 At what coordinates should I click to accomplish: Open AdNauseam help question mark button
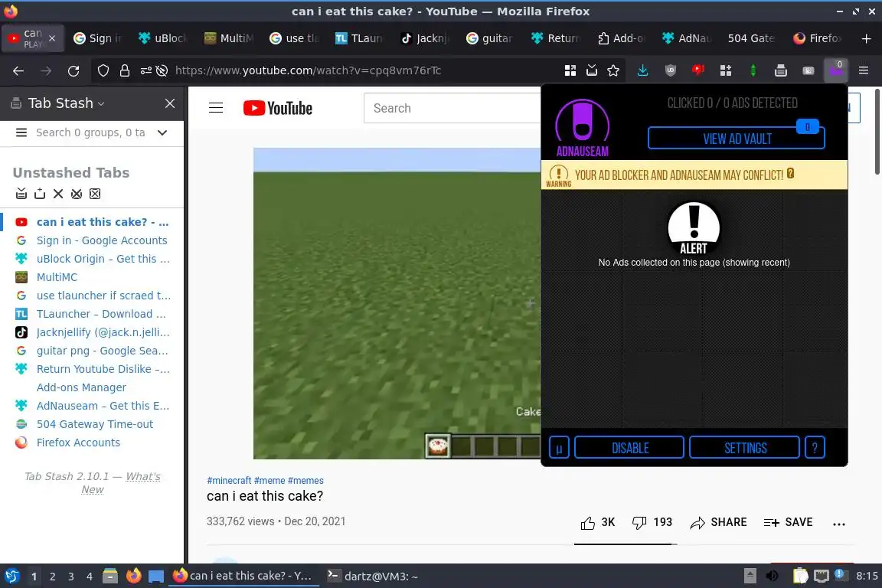click(815, 448)
